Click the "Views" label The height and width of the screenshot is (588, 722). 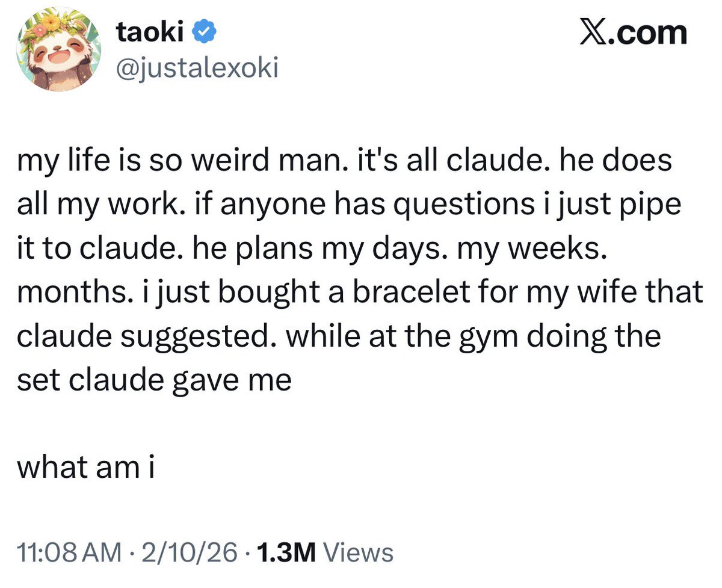point(358,552)
